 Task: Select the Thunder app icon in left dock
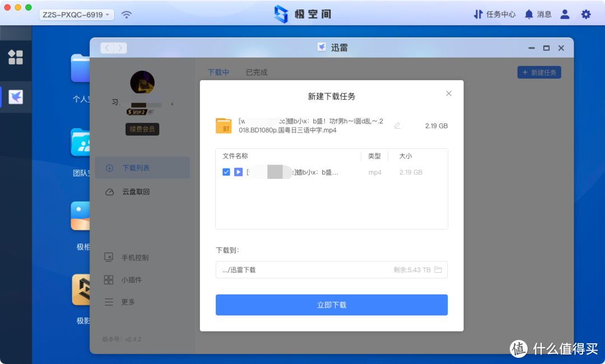click(16, 96)
